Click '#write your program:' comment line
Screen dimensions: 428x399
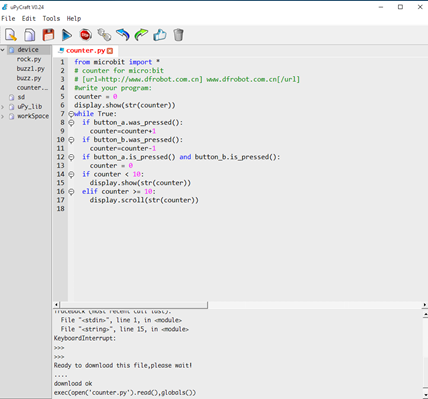113,88
